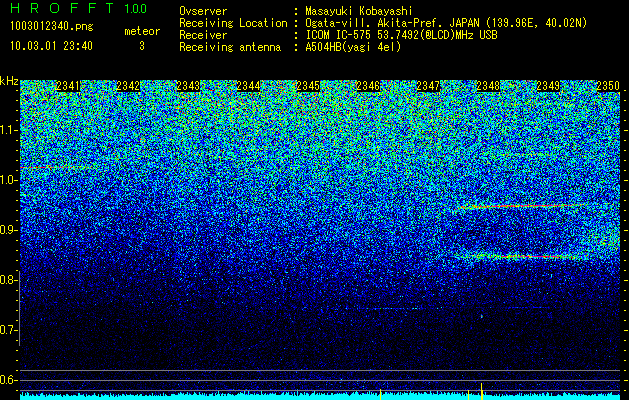Click the ICOM IC-575 receiver text
629x400 pixels.
pos(401,35)
